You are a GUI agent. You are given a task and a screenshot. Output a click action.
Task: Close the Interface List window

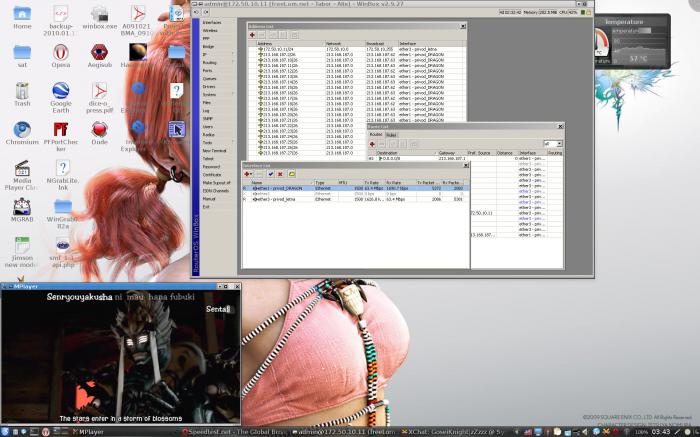pos(466,165)
